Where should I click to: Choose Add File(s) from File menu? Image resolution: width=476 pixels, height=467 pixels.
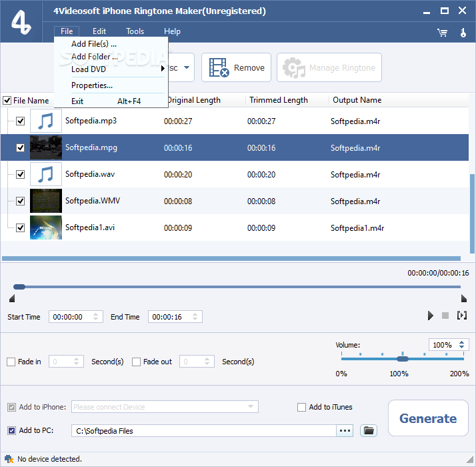111,44
